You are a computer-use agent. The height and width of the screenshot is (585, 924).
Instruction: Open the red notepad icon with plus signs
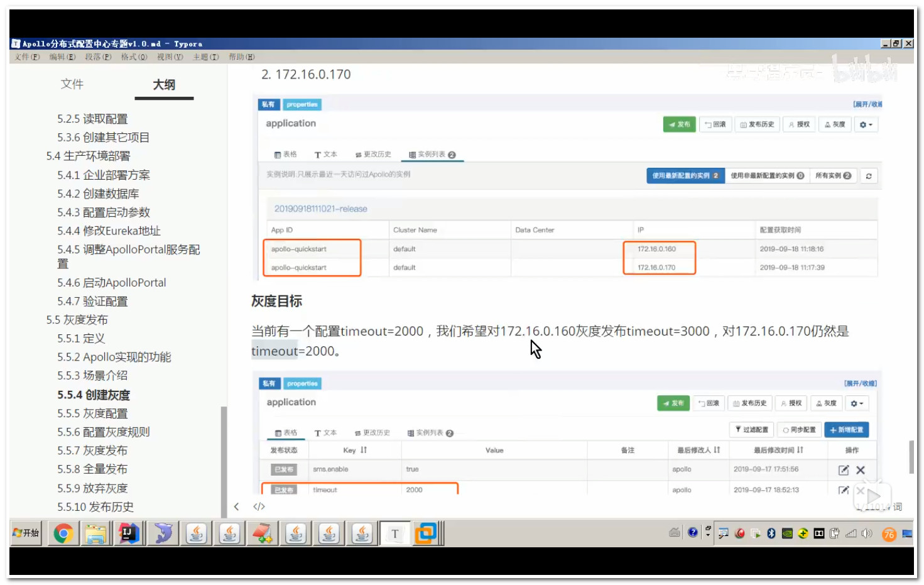point(263,533)
